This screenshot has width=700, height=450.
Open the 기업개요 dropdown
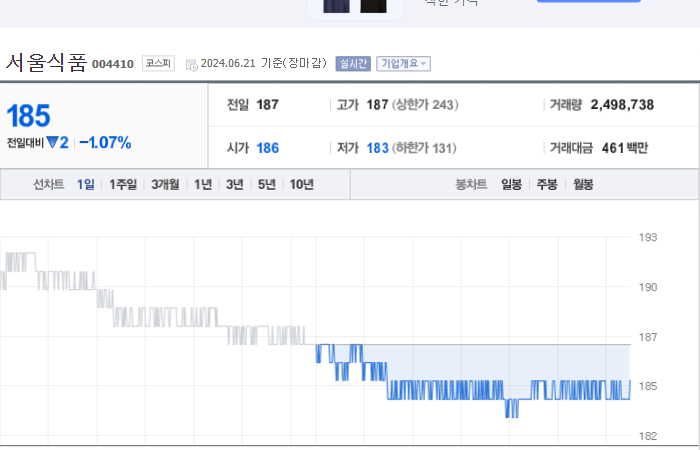tap(404, 64)
